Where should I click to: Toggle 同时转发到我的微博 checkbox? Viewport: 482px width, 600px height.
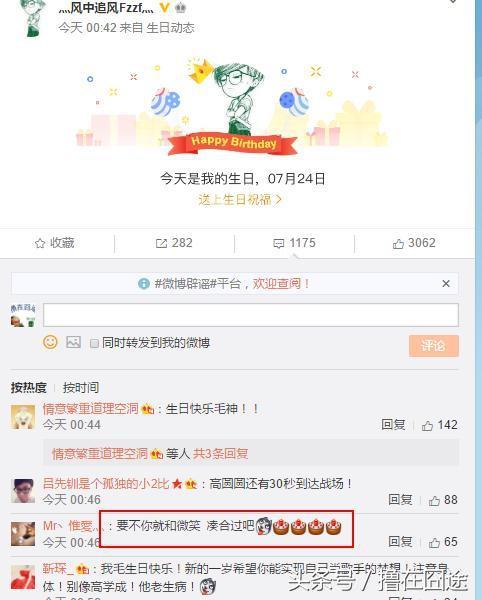pos(94,343)
